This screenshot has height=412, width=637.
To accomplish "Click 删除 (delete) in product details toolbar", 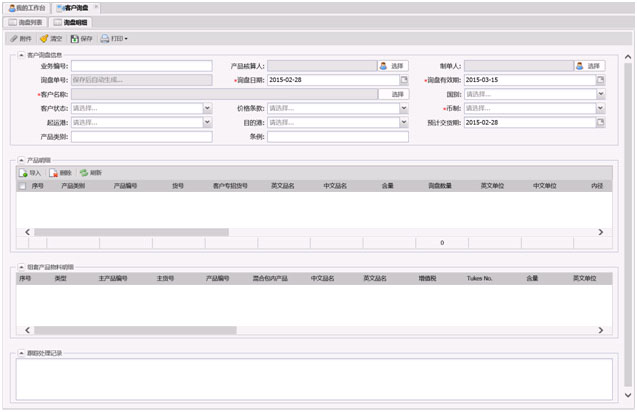I will (60, 172).
